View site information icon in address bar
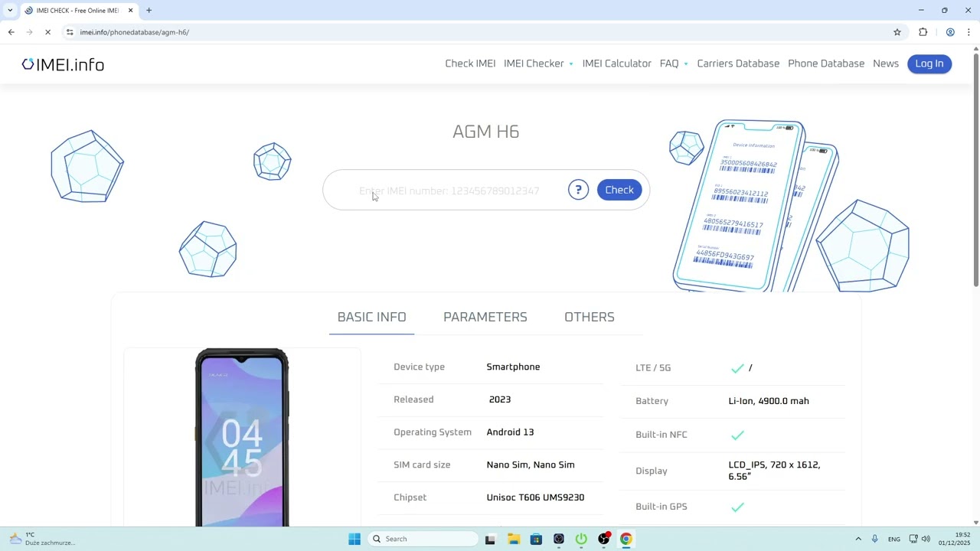The image size is (980, 551). (70, 32)
